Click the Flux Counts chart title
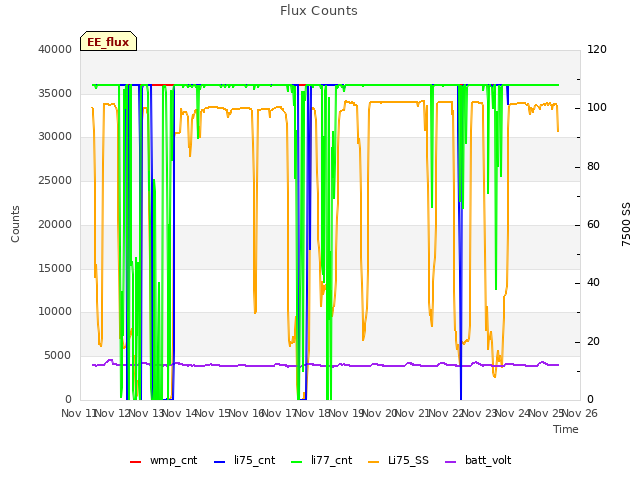The width and height of the screenshot is (640, 480). point(319,11)
